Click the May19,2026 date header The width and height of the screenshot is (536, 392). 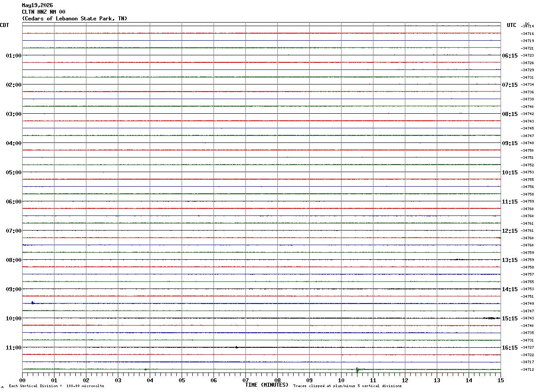tap(37, 5)
